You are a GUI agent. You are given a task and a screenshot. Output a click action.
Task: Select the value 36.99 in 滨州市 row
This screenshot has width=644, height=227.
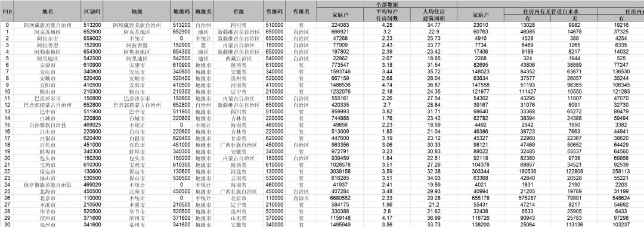pyautogui.click(x=434, y=217)
